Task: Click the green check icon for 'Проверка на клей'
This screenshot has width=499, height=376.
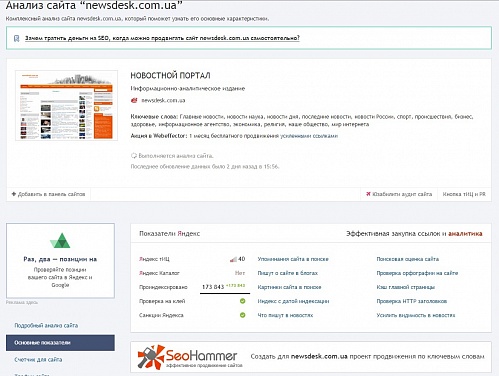Action: click(x=243, y=301)
